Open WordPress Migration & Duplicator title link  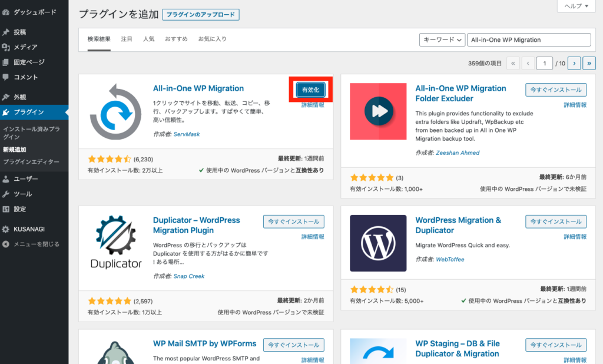click(458, 225)
